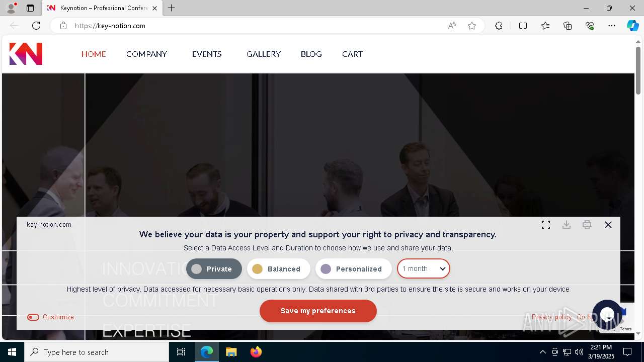Go to the HOME menu item
The width and height of the screenshot is (644, 362).
[x=94, y=54]
